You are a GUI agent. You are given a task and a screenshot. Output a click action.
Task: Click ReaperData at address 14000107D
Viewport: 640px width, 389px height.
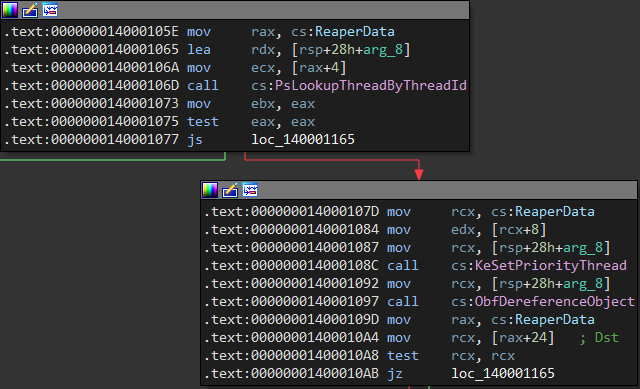[x=555, y=212]
